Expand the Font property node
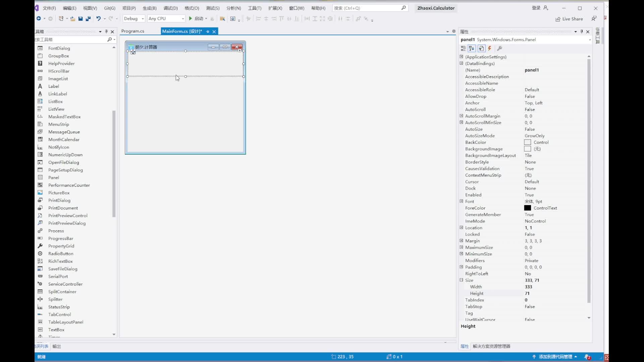The width and height of the screenshot is (644, 362). pyautogui.click(x=461, y=201)
